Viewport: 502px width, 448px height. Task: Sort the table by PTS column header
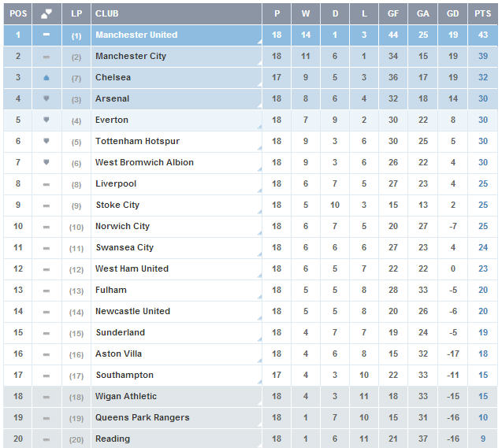[x=482, y=14]
